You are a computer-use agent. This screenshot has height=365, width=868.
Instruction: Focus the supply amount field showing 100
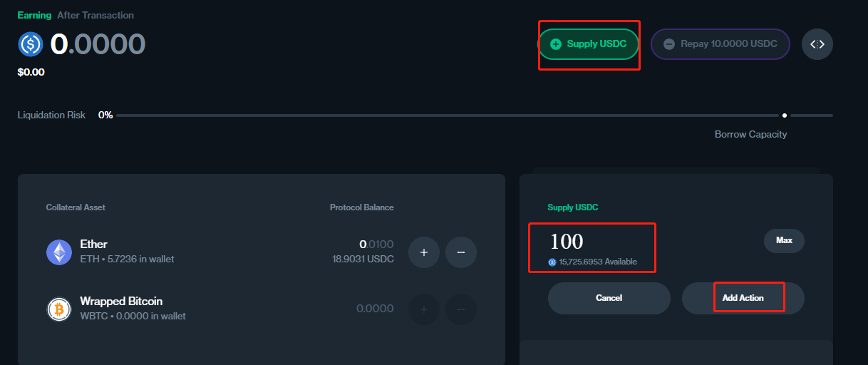coord(591,242)
